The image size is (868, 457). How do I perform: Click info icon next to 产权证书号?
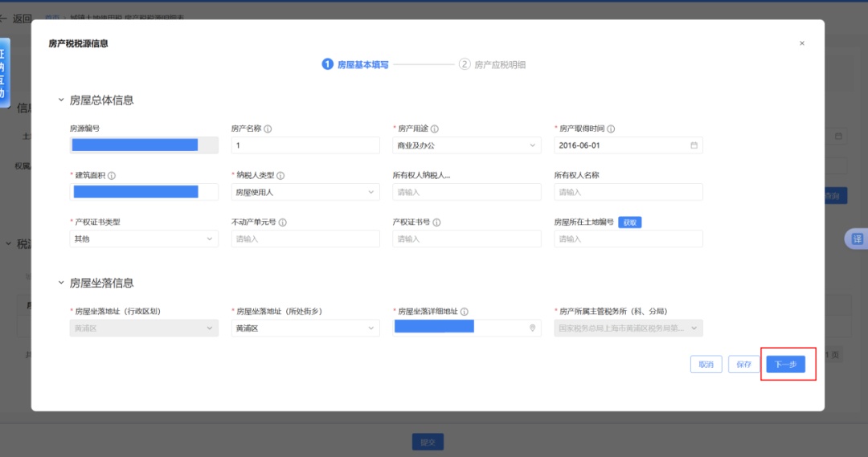[x=436, y=222]
